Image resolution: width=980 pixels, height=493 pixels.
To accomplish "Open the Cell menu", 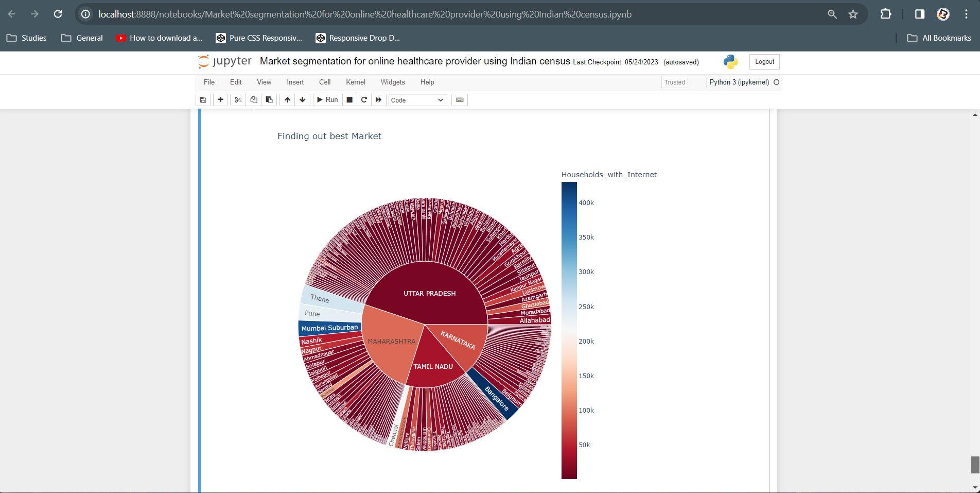I will (x=325, y=82).
